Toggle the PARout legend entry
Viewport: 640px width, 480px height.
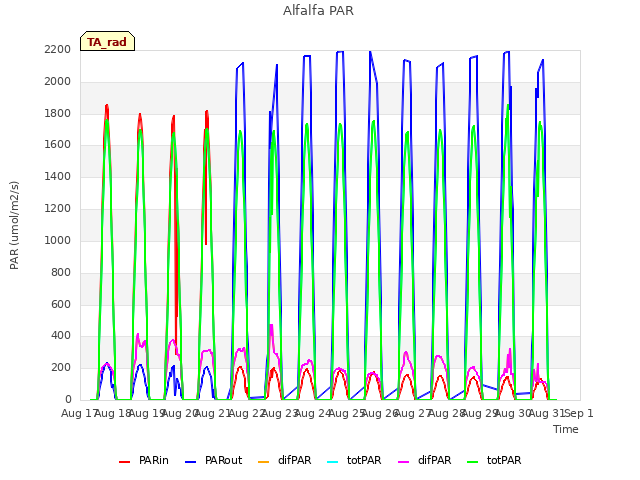pyautogui.click(x=213, y=460)
